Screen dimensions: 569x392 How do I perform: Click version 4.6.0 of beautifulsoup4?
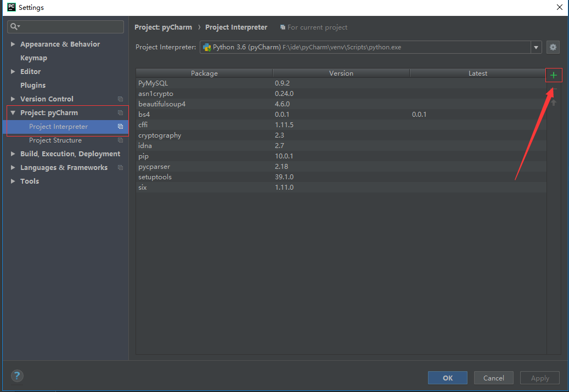[283, 104]
